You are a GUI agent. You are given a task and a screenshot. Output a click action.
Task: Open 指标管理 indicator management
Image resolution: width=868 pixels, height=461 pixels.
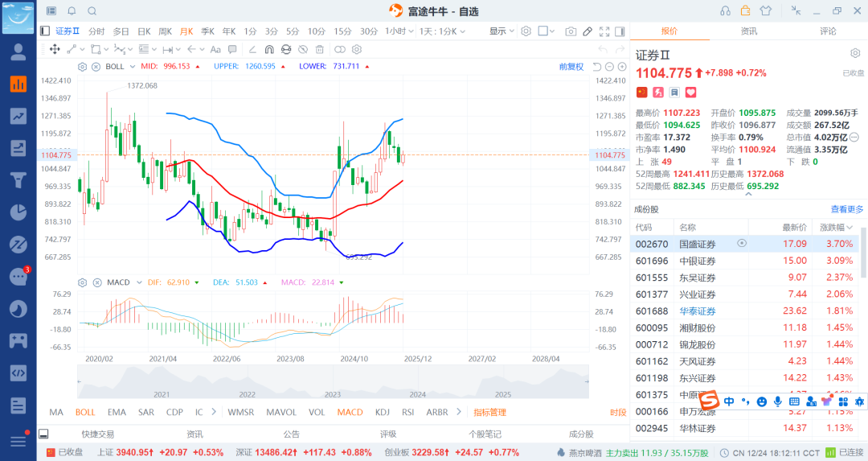tap(489, 412)
